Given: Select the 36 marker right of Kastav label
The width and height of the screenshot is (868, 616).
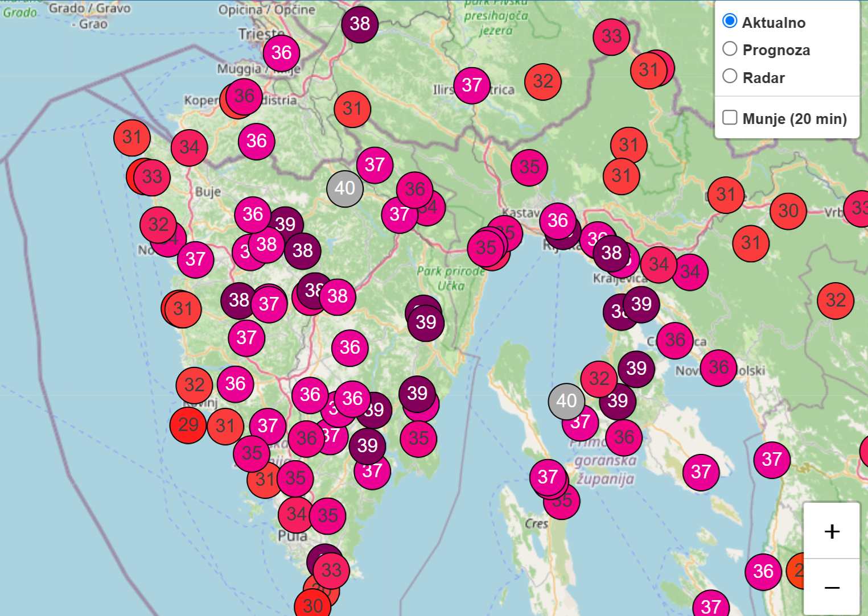Looking at the screenshot, I should [x=558, y=221].
